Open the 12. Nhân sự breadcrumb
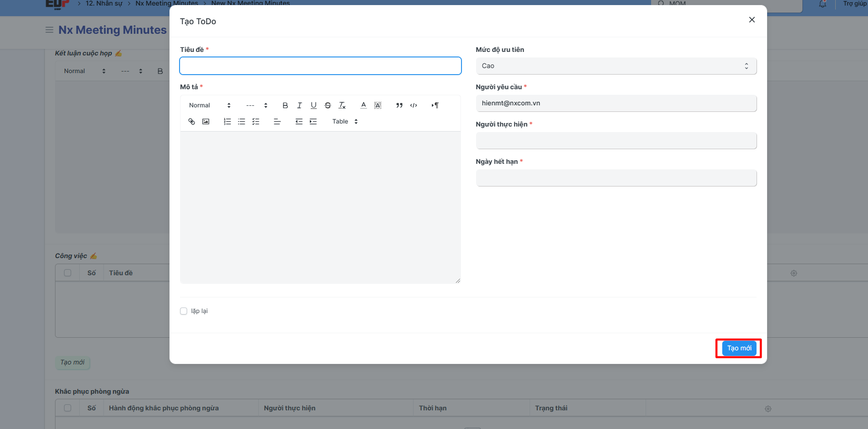Image resolution: width=868 pixels, height=429 pixels. (x=104, y=4)
